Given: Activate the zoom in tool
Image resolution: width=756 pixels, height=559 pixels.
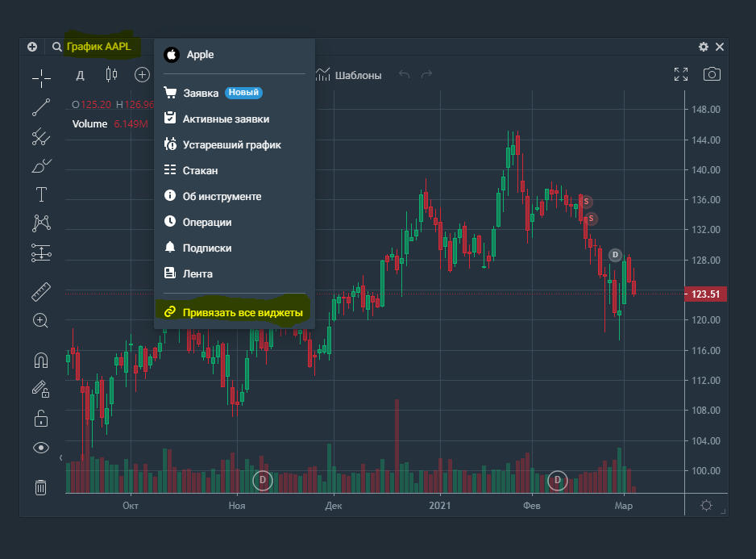Looking at the screenshot, I should tap(40, 320).
